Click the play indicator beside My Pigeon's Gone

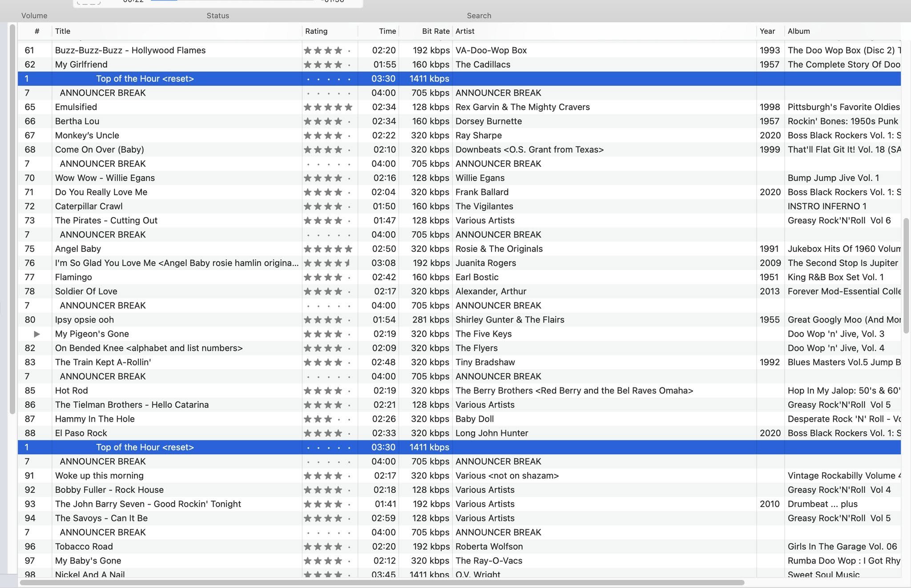tap(37, 334)
